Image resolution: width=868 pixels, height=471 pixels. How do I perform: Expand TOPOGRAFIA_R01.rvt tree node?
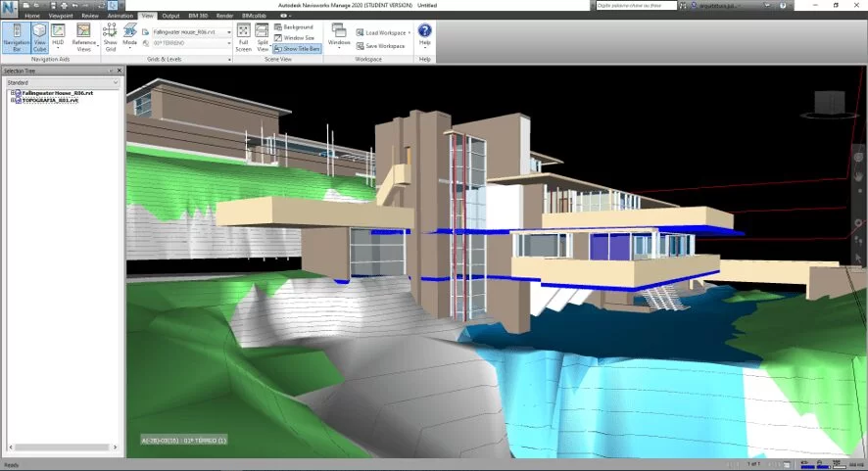pos(12,100)
